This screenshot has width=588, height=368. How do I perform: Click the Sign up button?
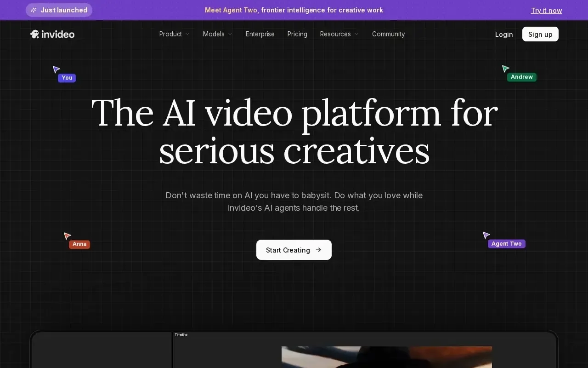pos(540,34)
